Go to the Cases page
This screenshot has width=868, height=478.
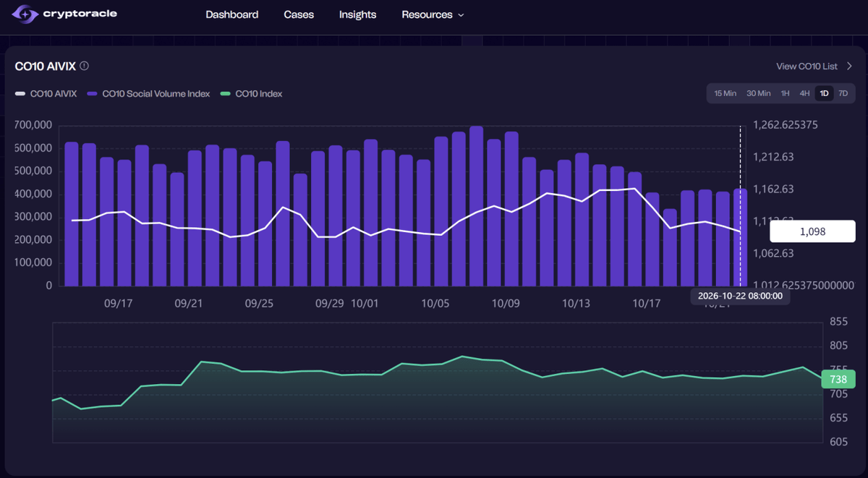pyautogui.click(x=299, y=14)
